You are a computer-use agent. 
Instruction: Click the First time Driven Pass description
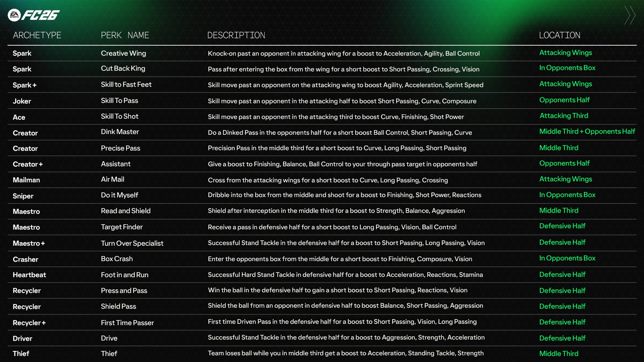342,322
